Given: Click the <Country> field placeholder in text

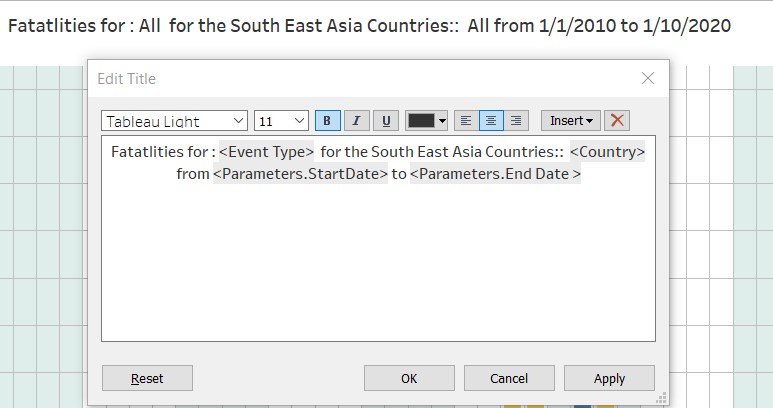Looking at the screenshot, I should tap(607, 152).
